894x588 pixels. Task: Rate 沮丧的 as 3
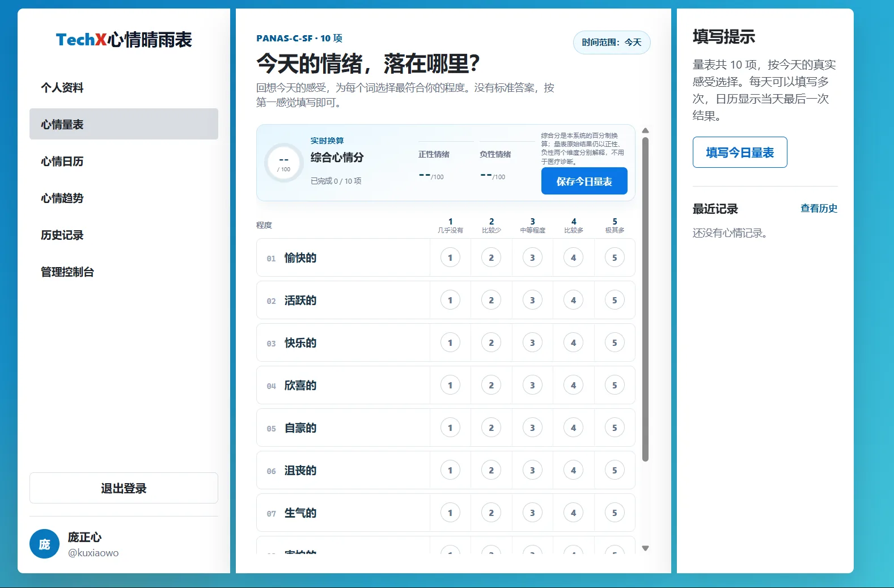point(532,470)
